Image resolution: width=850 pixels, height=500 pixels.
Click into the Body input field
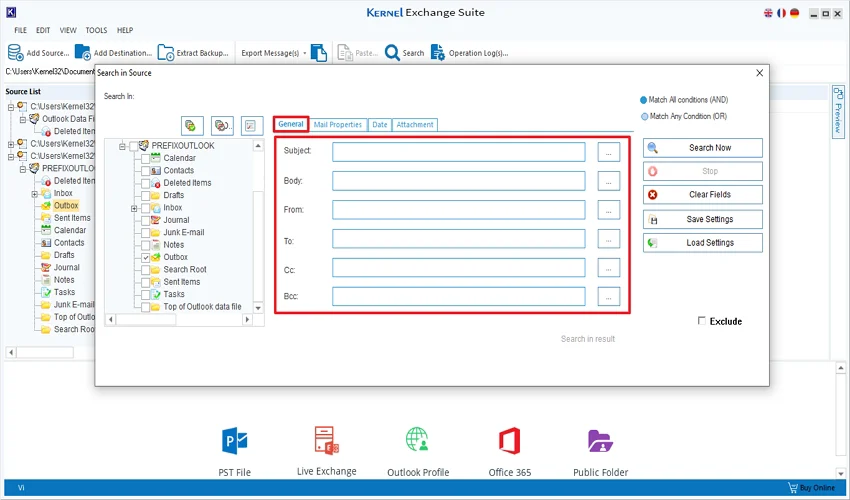(459, 181)
